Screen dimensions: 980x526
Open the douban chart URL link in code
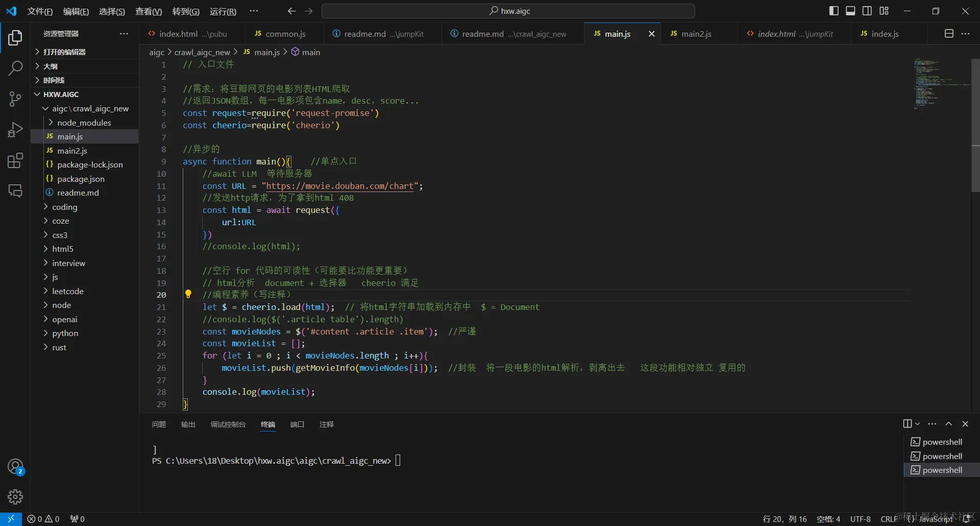pyautogui.click(x=339, y=186)
